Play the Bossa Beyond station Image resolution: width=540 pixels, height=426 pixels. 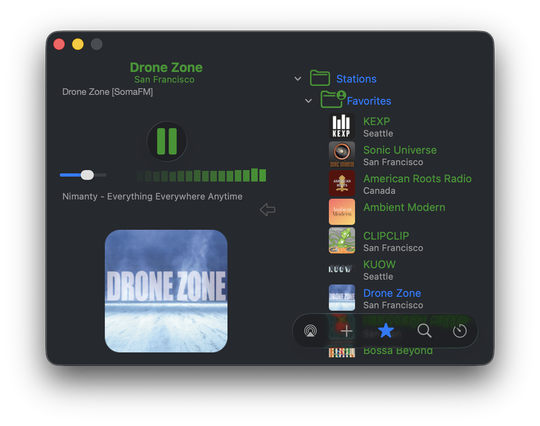[x=398, y=351]
